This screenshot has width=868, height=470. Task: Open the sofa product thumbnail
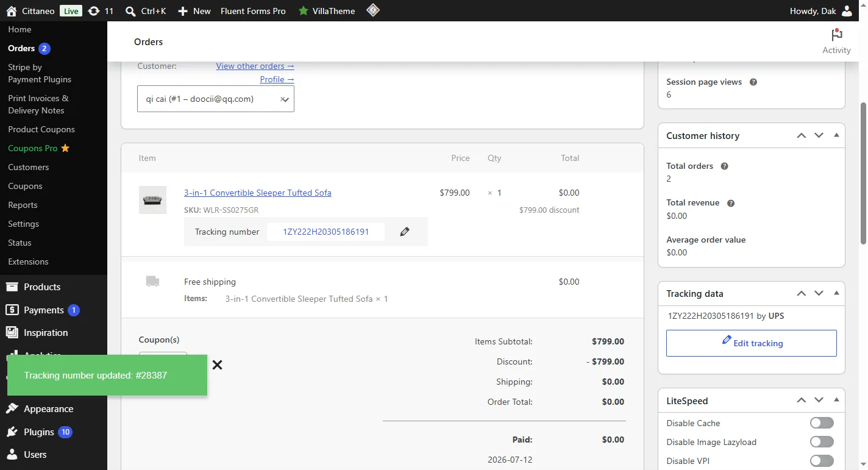(152, 200)
